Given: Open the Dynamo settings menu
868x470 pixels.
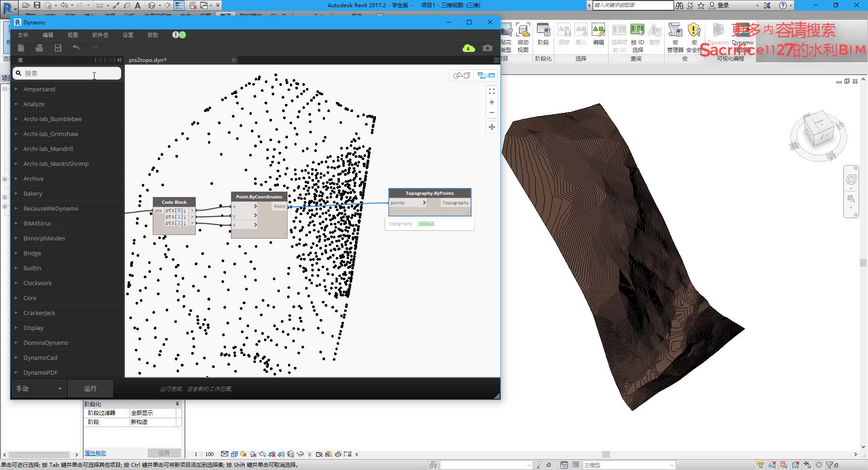Looking at the screenshot, I should (128, 35).
